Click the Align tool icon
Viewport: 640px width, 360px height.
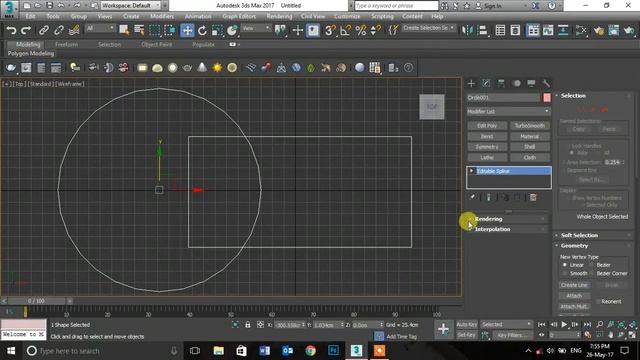coord(483,30)
